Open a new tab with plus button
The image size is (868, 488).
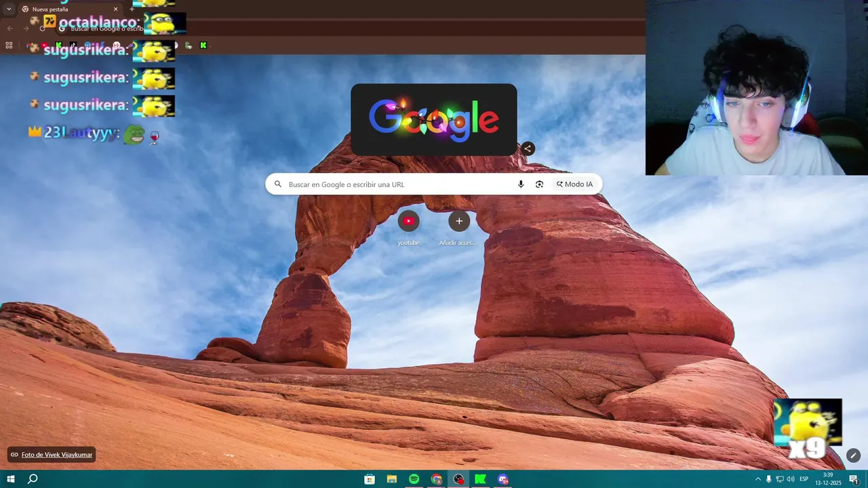click(132, 9)
